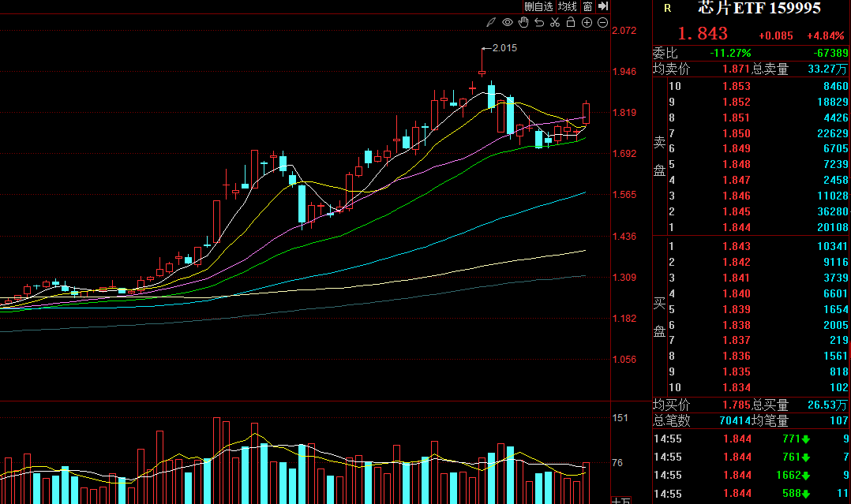
Task: Click the R marker beside the ETF title
Action: point(667,9)
